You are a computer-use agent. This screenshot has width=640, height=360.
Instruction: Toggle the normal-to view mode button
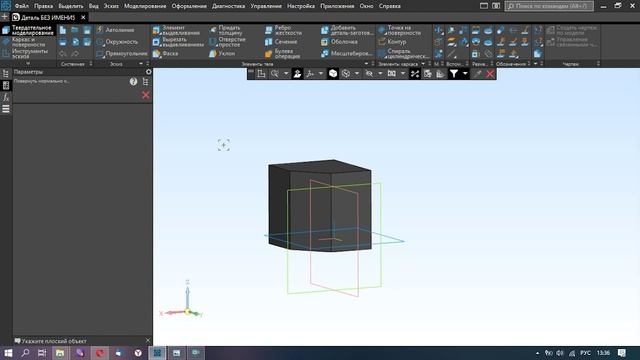tap(297, 73)
